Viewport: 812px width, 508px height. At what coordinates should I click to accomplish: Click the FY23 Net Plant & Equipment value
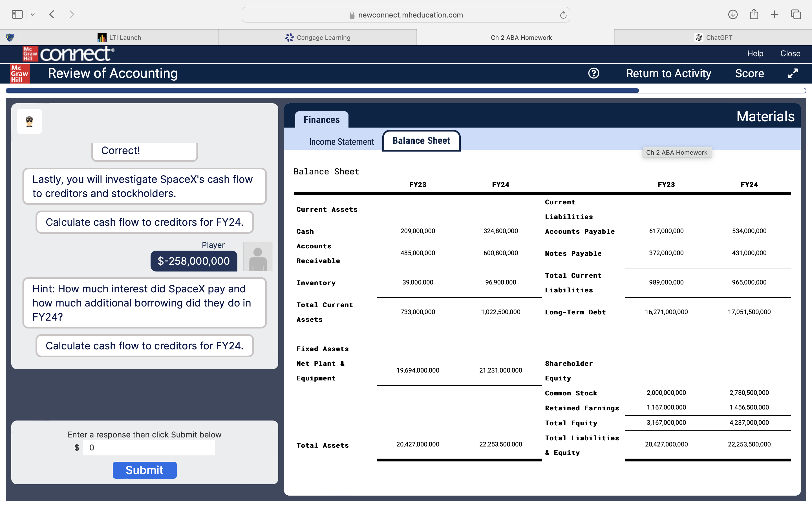click(417, 370)
